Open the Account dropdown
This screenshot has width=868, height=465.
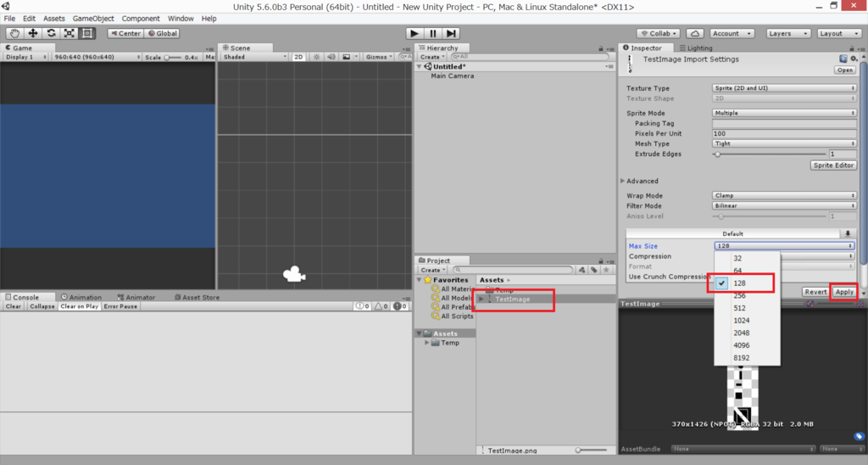732,33
